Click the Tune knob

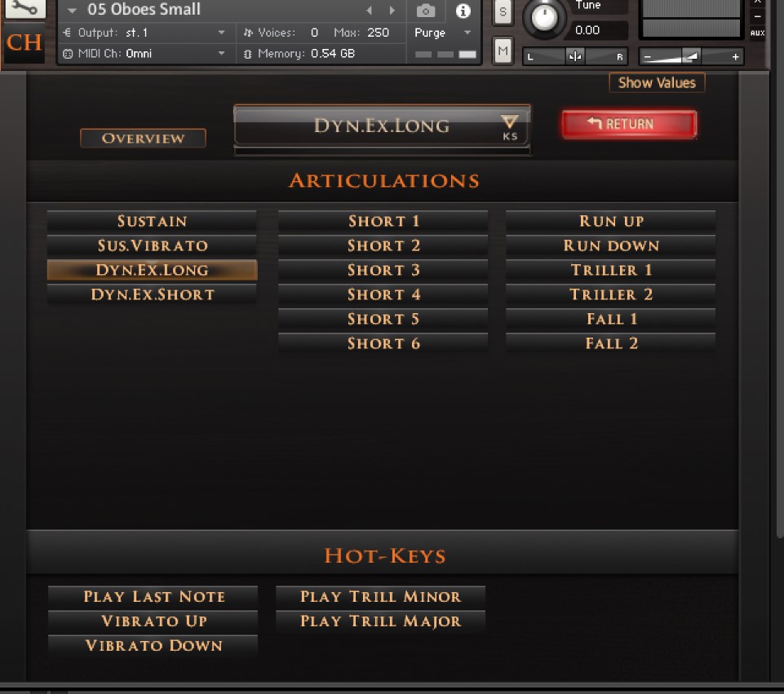click(544, 16)
